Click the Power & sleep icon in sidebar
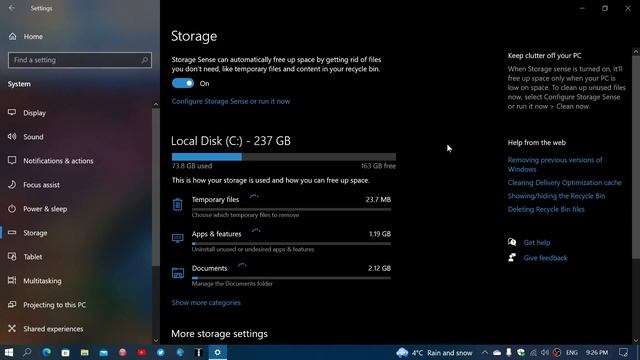 [x=12, y=209]
